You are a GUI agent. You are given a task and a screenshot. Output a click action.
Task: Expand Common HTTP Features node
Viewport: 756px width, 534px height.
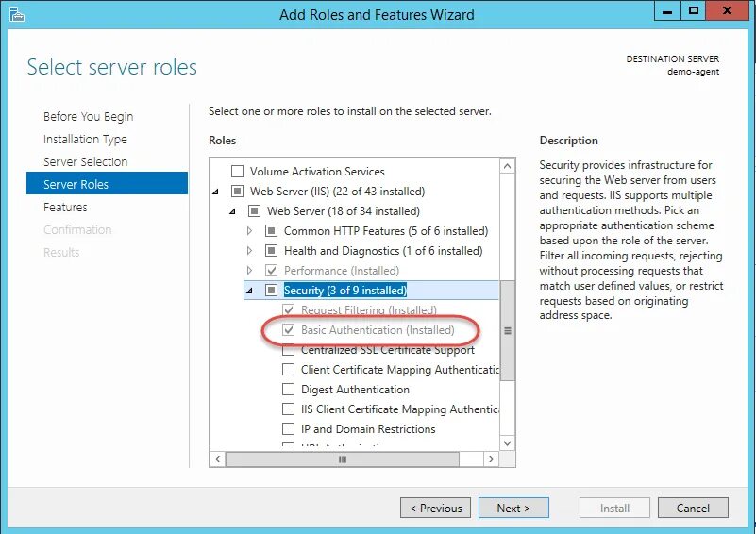click(x=249, y=231)
